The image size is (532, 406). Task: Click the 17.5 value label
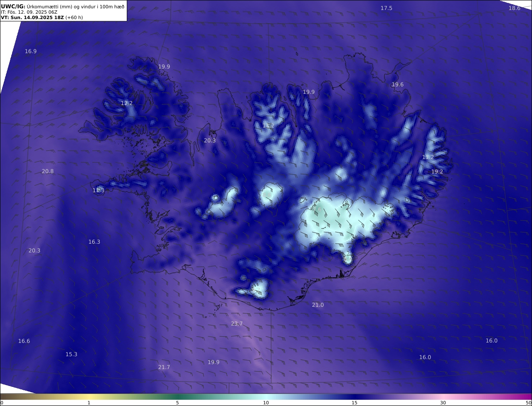coord(387,8)
